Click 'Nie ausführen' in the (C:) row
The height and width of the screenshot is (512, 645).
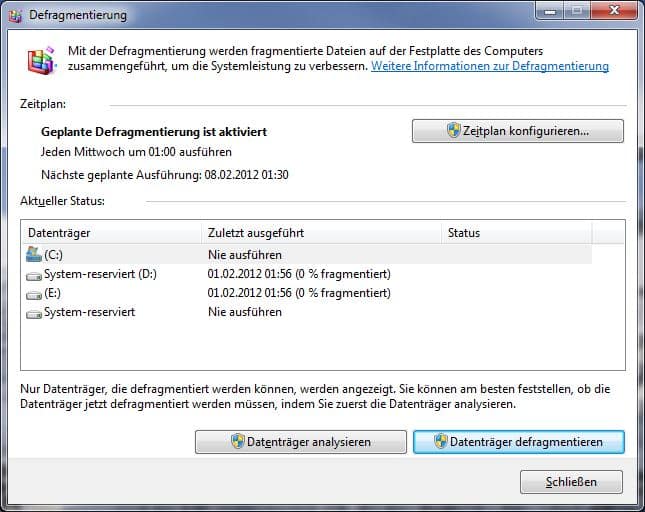[x=245, y=255]
